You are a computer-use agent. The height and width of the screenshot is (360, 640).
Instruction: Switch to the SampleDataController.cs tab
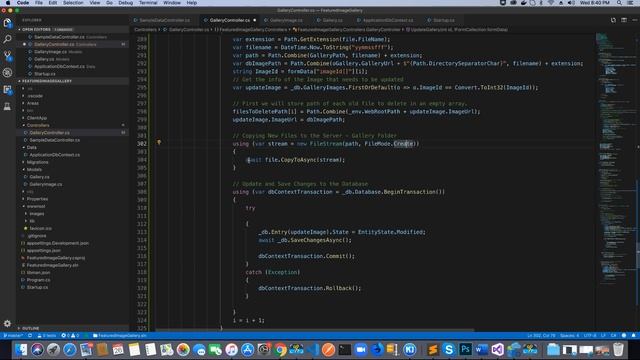[x=164, y=20]
